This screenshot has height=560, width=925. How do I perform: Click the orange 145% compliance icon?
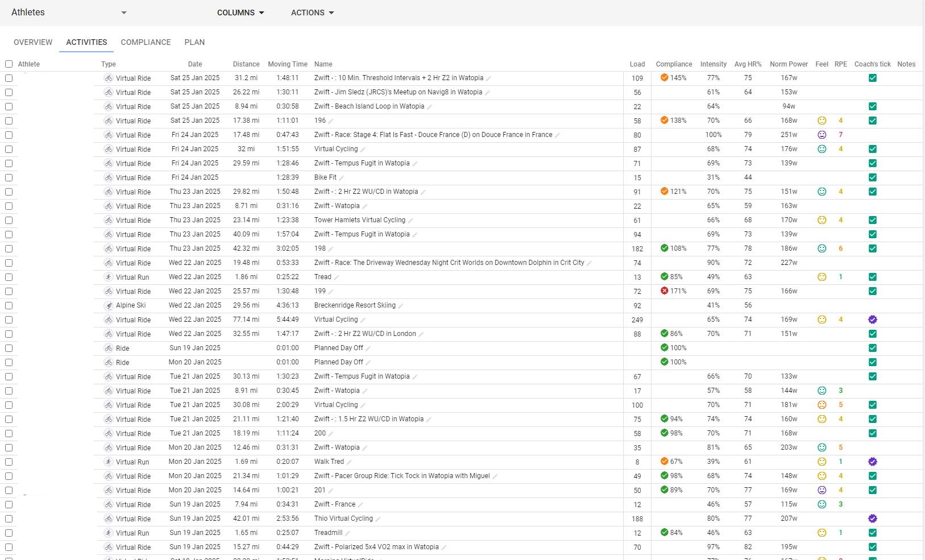point(664,77)
